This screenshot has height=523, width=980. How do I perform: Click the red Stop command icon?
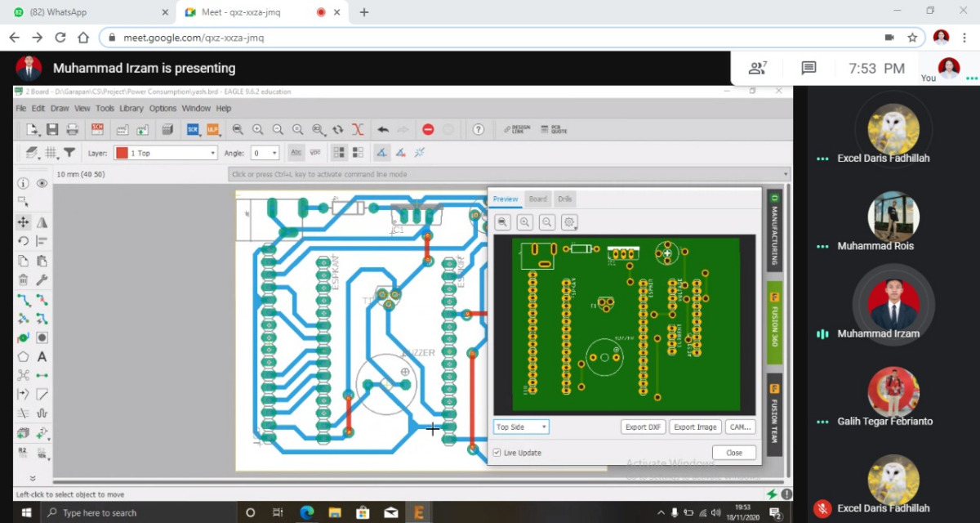[x=427, y=129]
